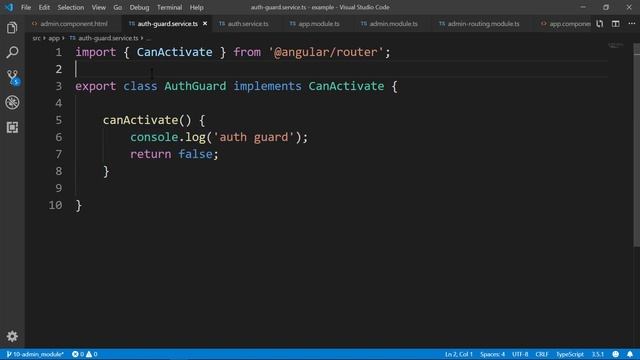This screenshot has width=640, height=360.
Task: Click the warnings count icon in status bar
Action: [x=91, y=354]
